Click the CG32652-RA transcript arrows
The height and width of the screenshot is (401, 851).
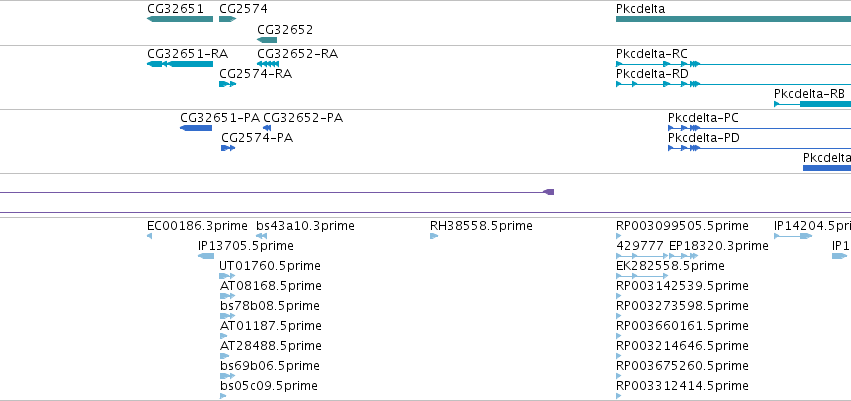coord(268,64)
